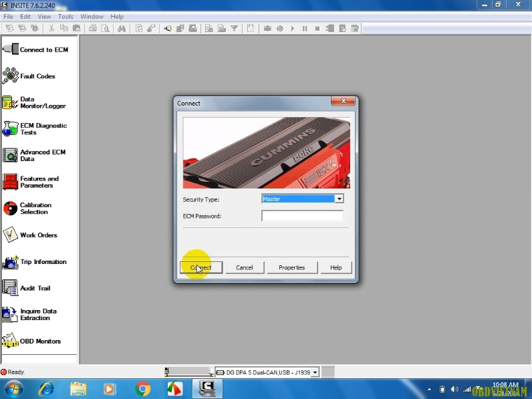The height and width of the screenshot is (399, 532).
Task: Open Data Monitor/Logger
Action: pyautogui.click(x=34, y=102)
